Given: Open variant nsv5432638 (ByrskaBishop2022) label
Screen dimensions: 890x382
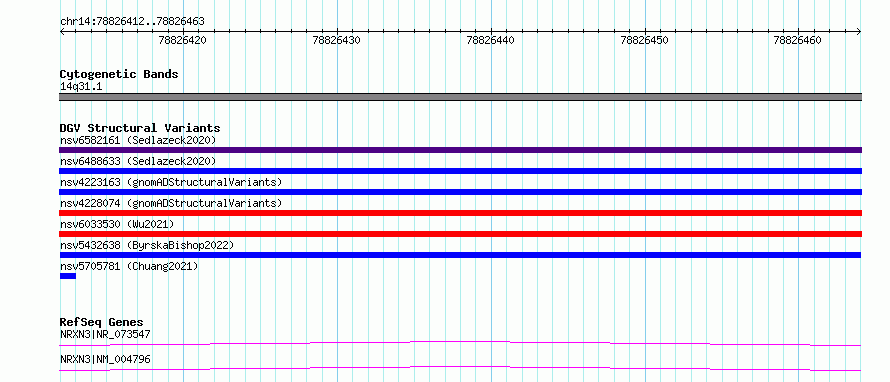Looking at the screenshot, I should 147,245.
